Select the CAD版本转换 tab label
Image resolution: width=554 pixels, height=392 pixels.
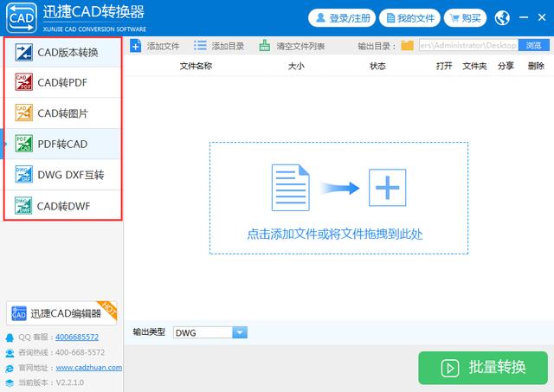tap(68, 53)
